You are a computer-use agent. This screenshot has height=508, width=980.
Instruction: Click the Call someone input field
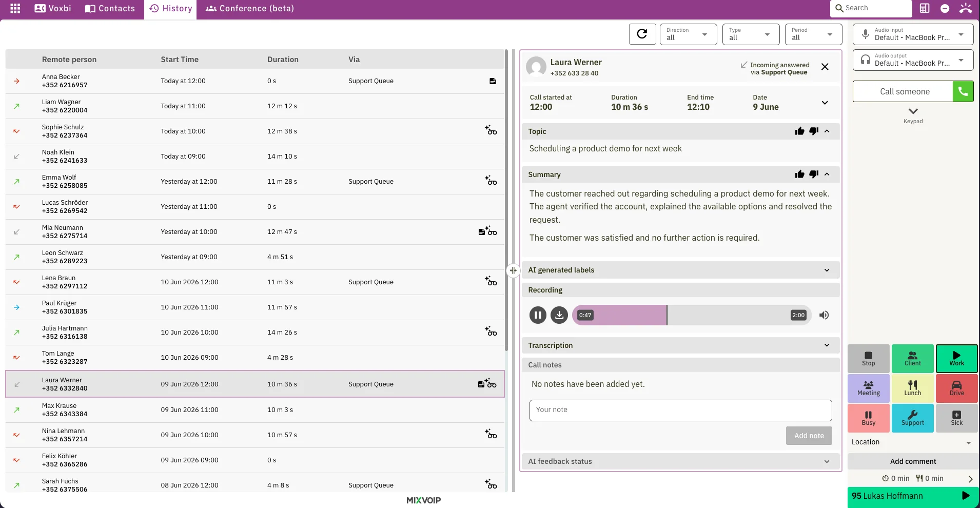pos(903,91)
